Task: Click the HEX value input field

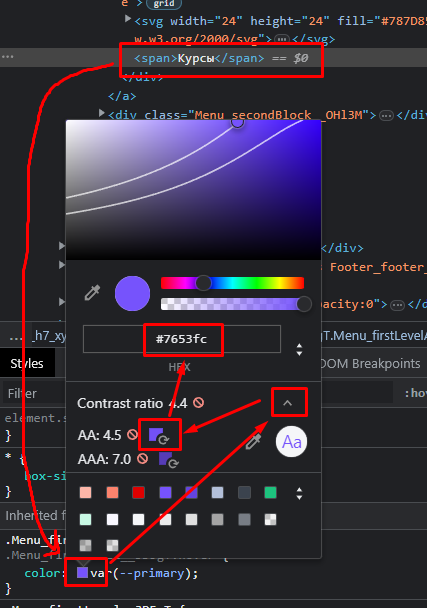Action: [182, 339]
